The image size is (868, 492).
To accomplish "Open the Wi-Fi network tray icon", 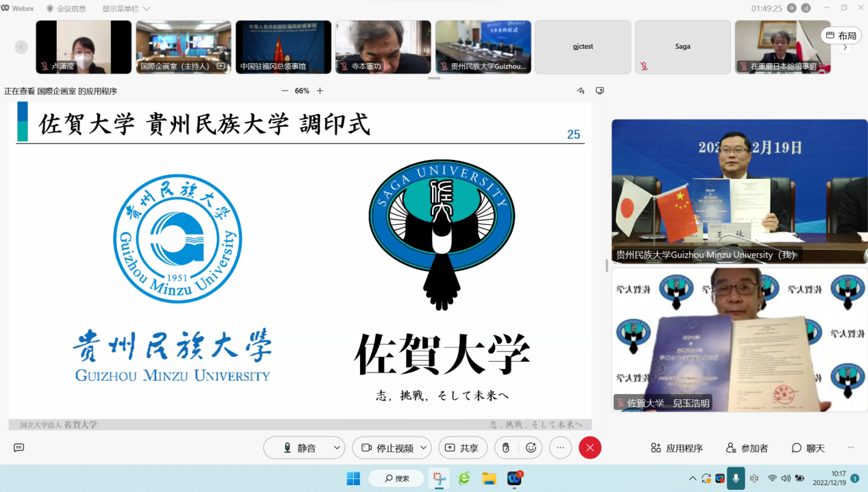I will point(773,478).
